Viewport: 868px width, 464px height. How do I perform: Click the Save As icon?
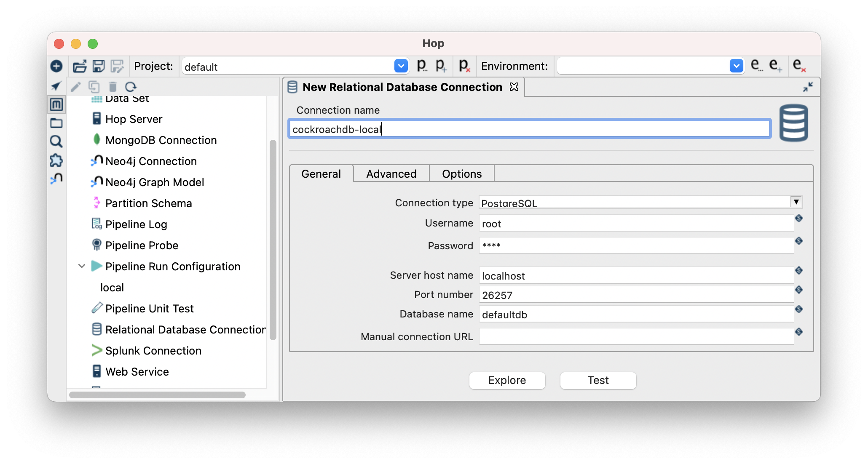117,66
